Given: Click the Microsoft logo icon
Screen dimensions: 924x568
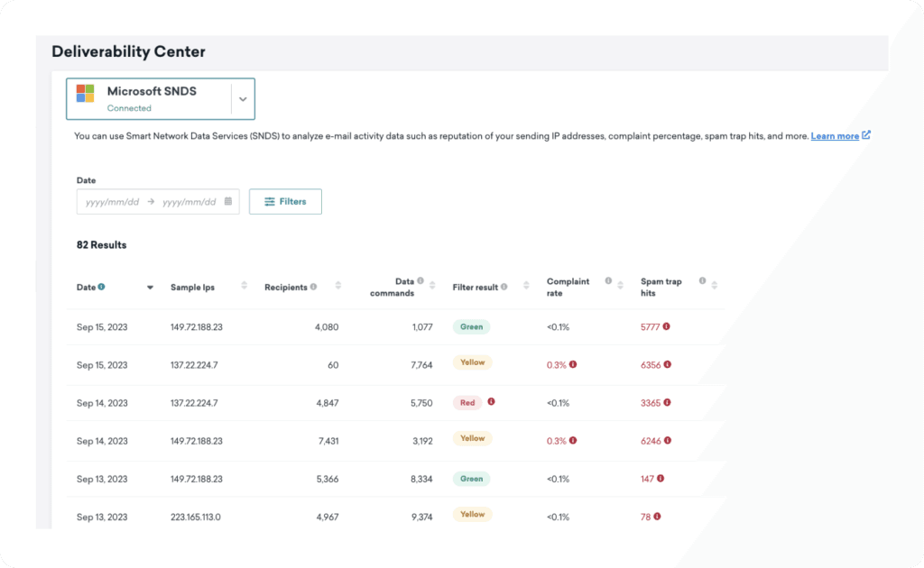Looking at the screenshot, I should pos(86,94).
